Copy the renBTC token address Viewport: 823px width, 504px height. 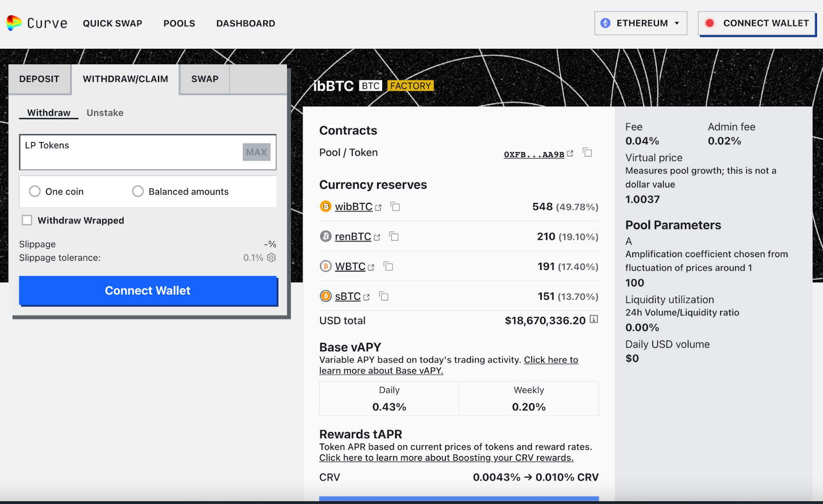click(x=394, y=236)
